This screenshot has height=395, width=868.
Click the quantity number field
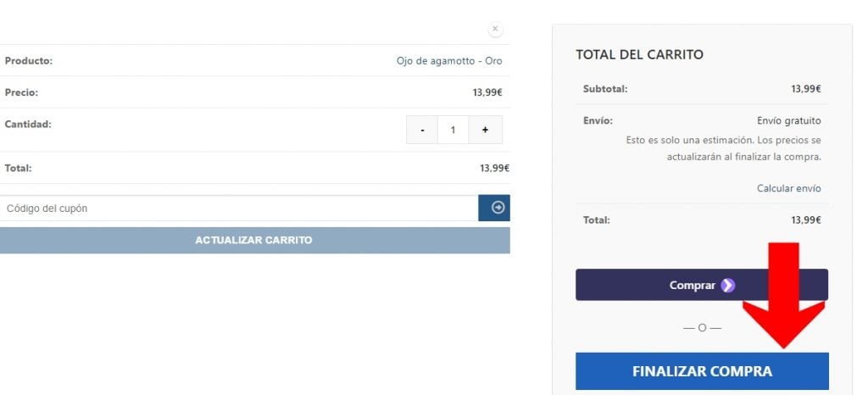[x=453, y=130]
